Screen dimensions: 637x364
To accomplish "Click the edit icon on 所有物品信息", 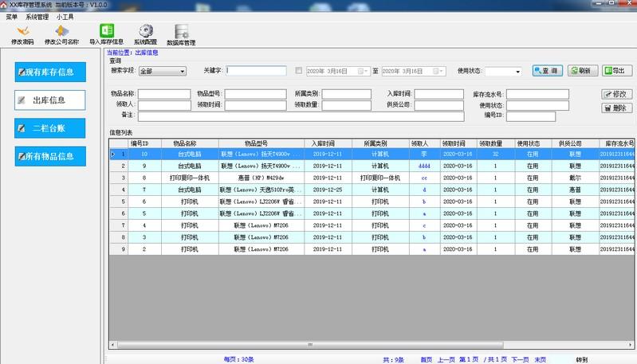I will pos(22,156).
